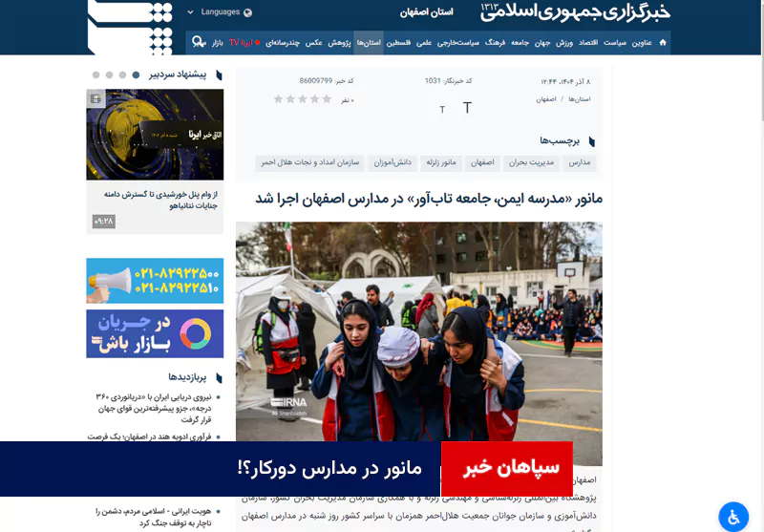Click the video icon on the editor's pick thumbnail
764x532 pixels.
(x=96, y=99)
